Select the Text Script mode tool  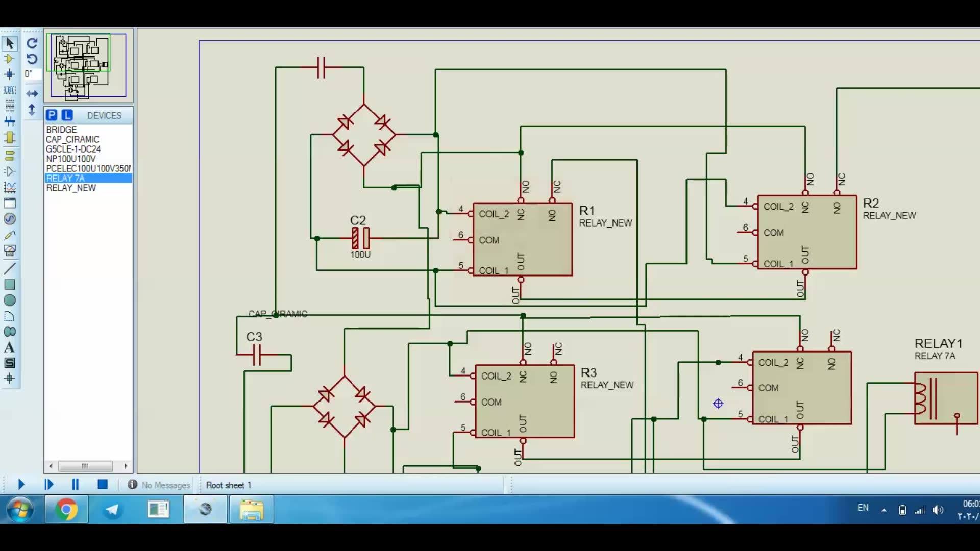click(x=9, y=106)
